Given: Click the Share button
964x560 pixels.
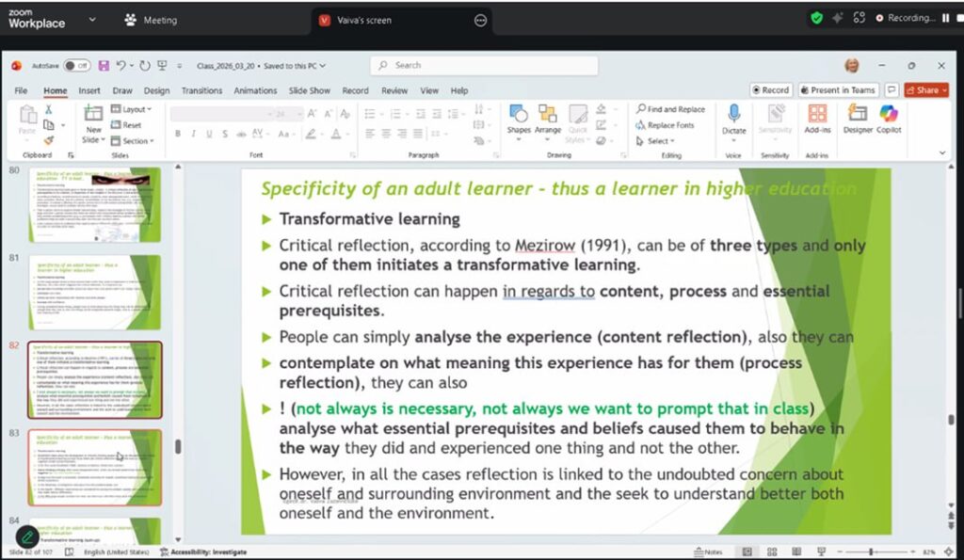Looking at the screenshot, I should pos(926,89).
